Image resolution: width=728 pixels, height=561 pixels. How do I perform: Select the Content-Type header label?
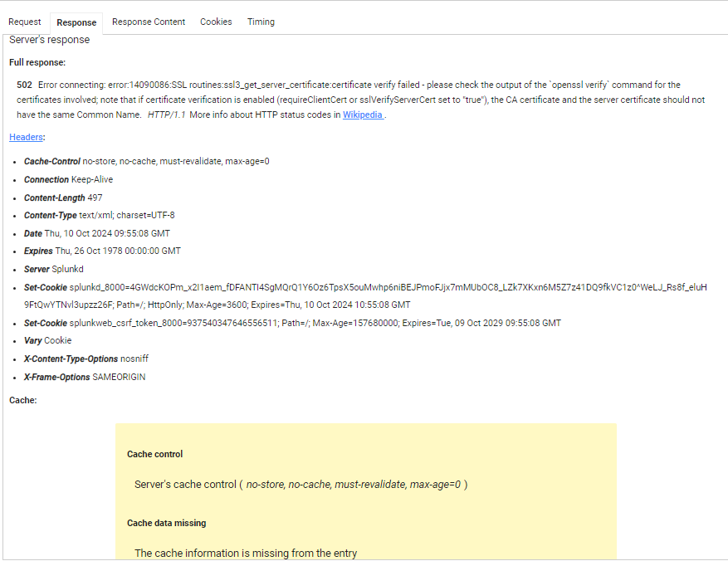pyautogui.click(x=50, y=216)
